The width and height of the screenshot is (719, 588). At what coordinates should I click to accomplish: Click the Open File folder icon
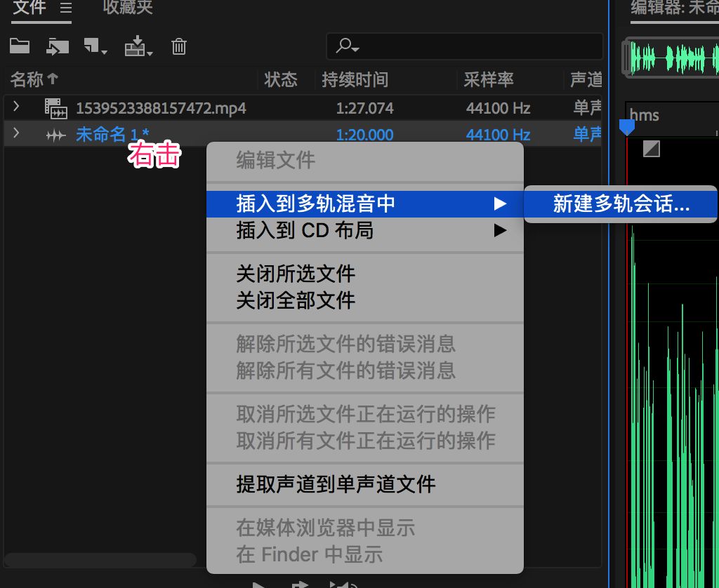[19, 46]
